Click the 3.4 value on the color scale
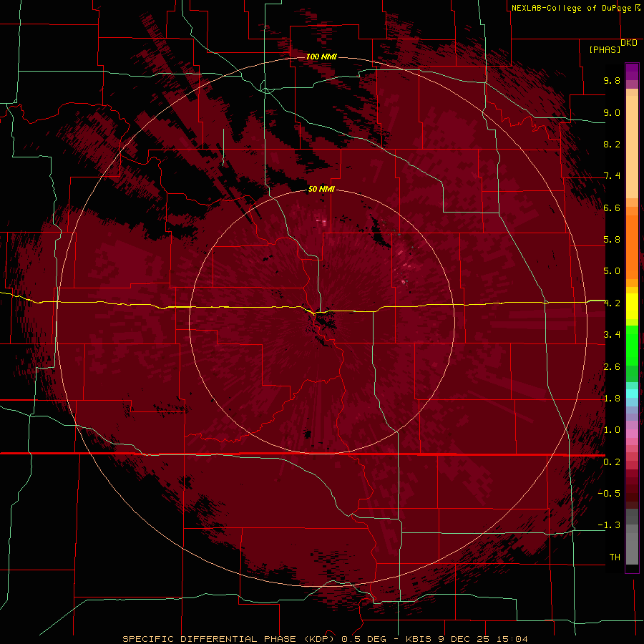 click(612, 335)
